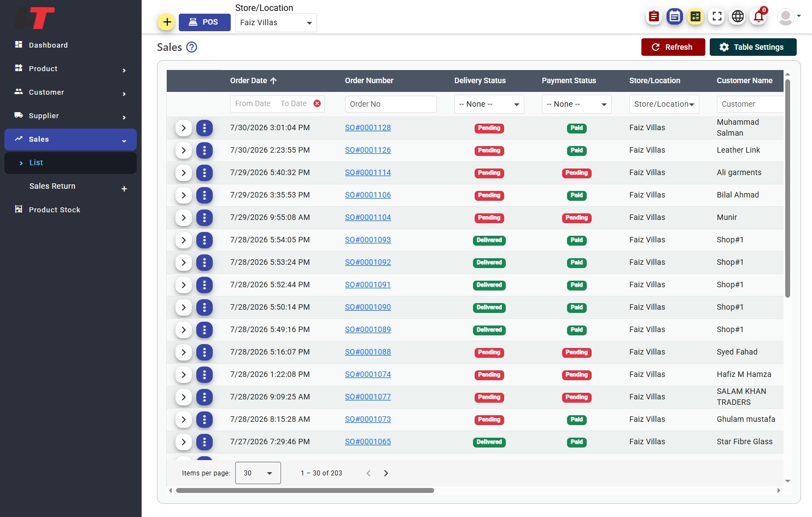Viewport: 812px width, 517px height.
Task: Expand row details for SO#0001104
Action: [x=184, y=218]
